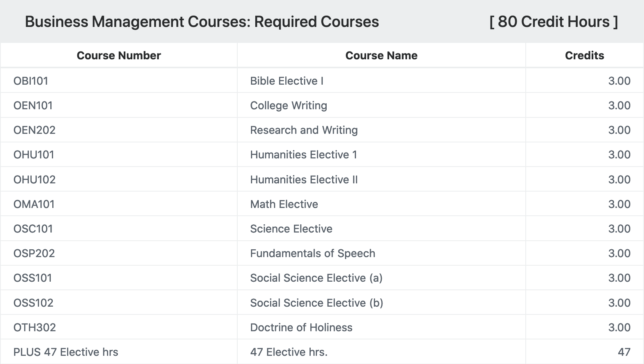
Task: Click the Research and Writing row name
Action: [x=304, y=130]
